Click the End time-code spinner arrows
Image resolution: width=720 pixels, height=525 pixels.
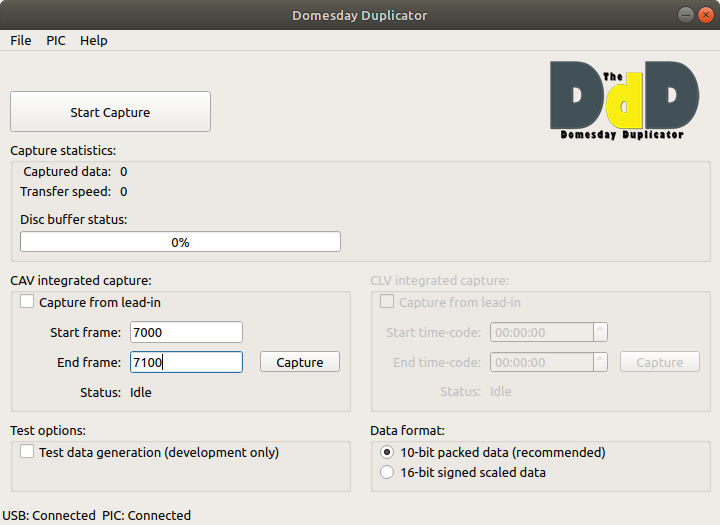(600, 362)
